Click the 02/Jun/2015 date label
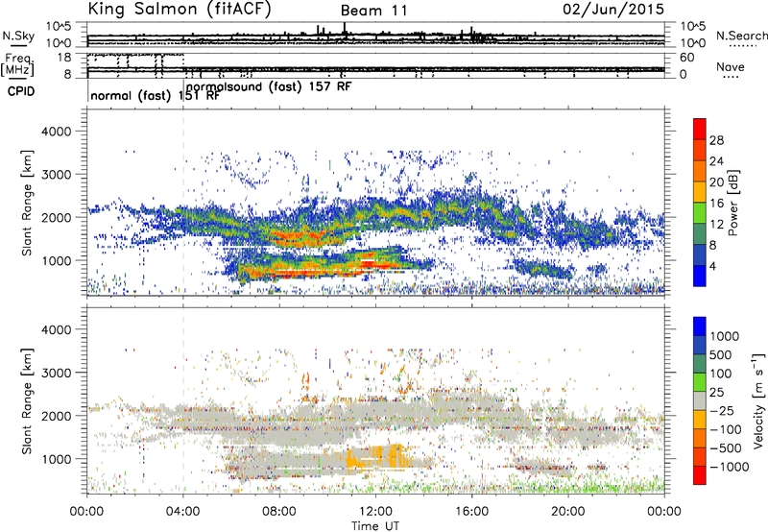The width and height of the screenshot is (768, 532). pyautogui.click(x=613, y=9)
